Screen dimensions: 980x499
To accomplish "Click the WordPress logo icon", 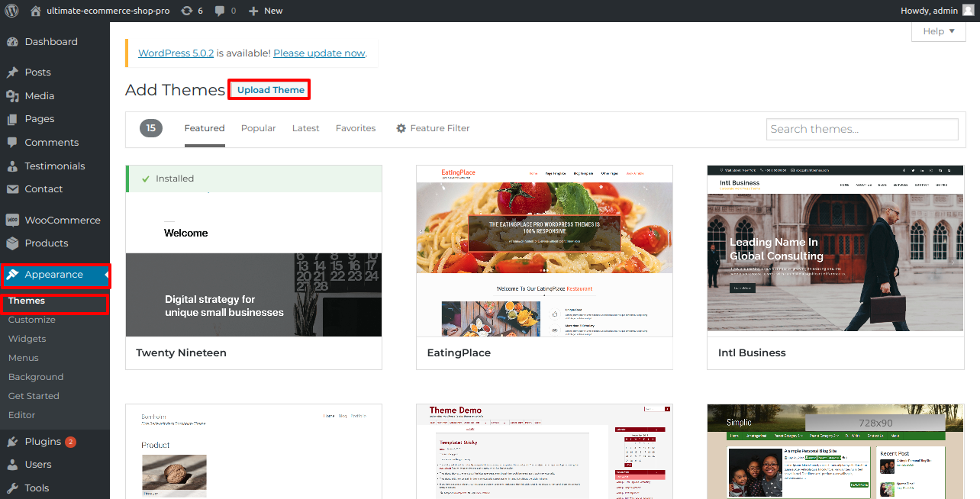I will 11,11.
